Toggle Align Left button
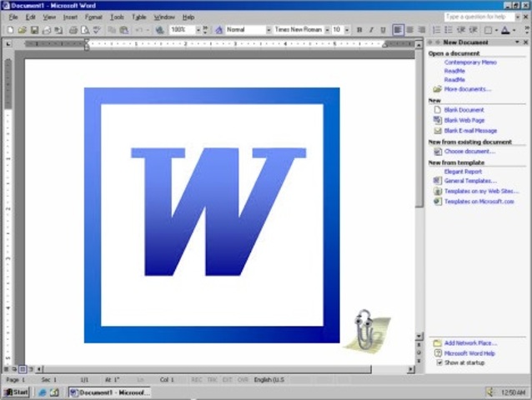Image resolution: width=532 pixels, height=400 pixels. pyautogui.click(x=398, y=30)
